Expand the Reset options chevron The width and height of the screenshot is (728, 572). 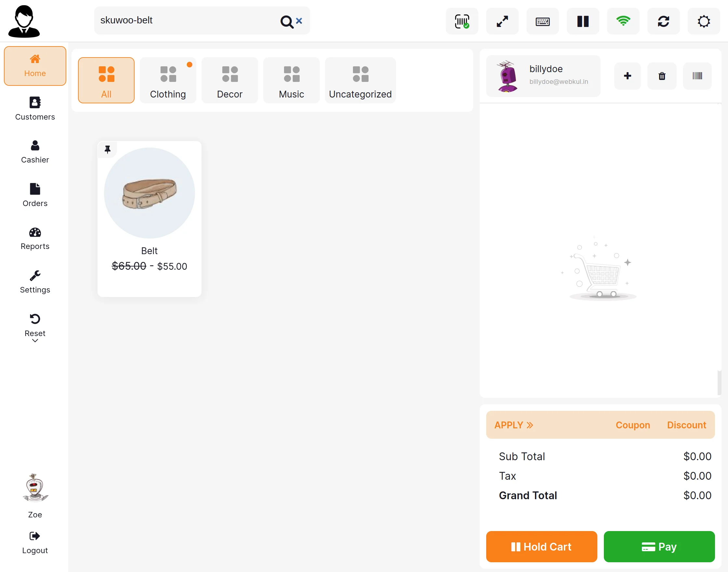tap(35, 341)
